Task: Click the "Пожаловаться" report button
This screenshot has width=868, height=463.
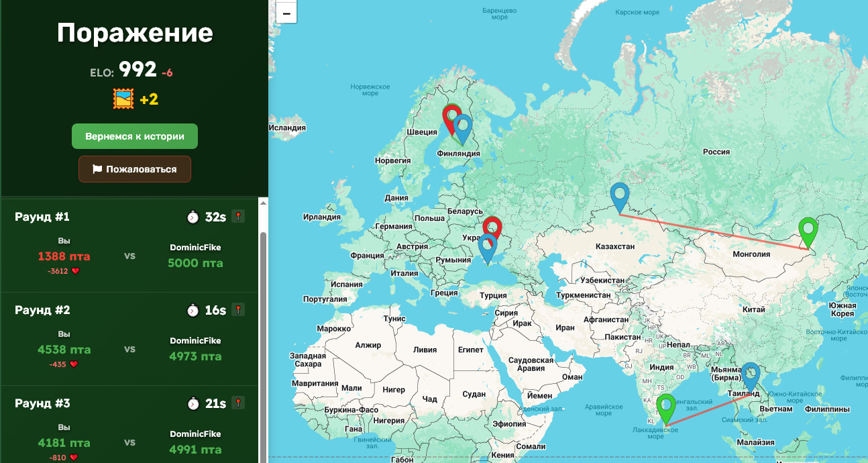Action: point(135,169)
